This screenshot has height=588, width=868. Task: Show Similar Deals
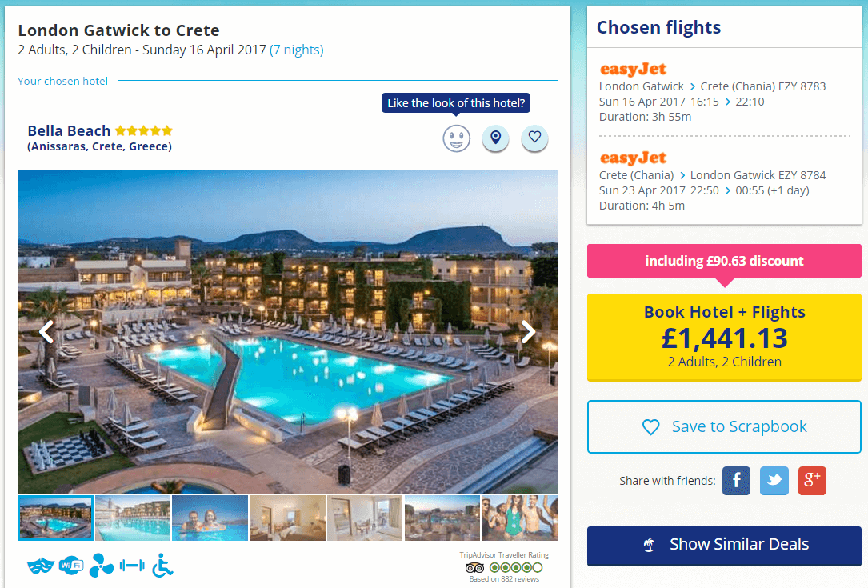point(724,546)
